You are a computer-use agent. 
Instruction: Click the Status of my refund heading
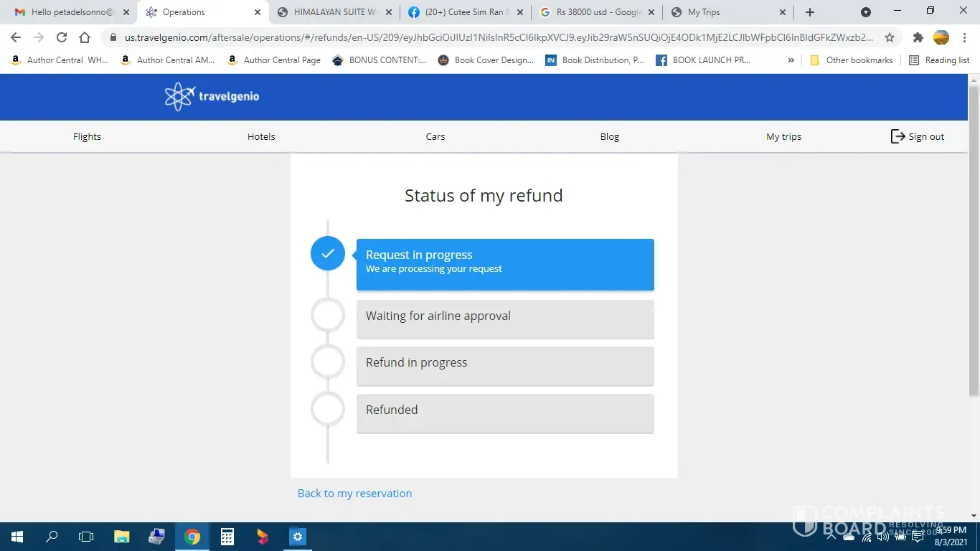point(484,195)
